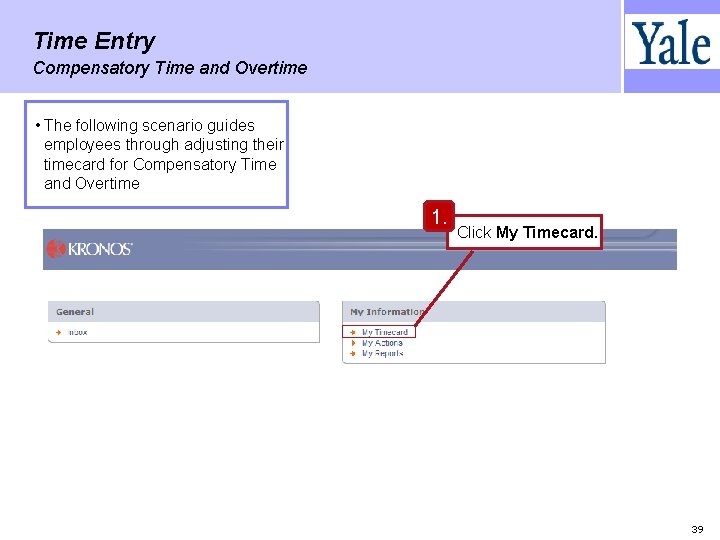Click the scenario description text box

[157, 154]
